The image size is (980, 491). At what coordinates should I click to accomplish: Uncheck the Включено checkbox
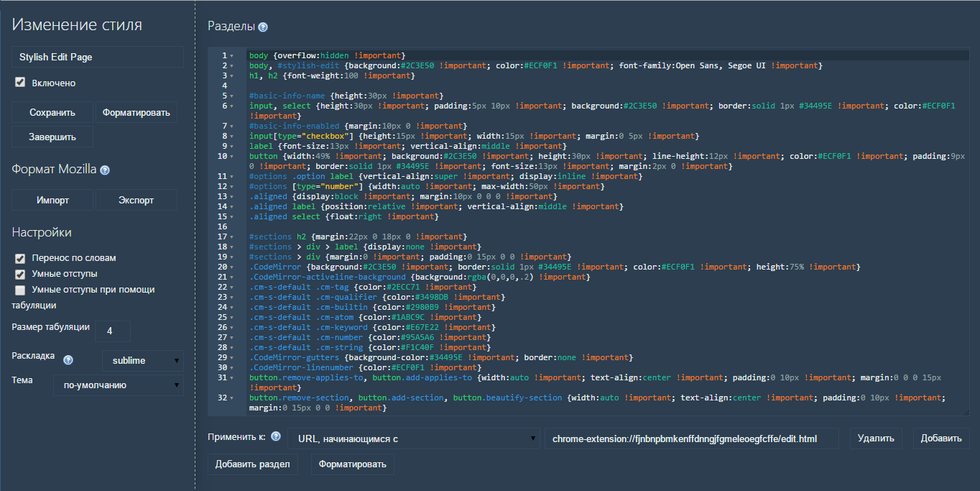(x=20, y=82)
